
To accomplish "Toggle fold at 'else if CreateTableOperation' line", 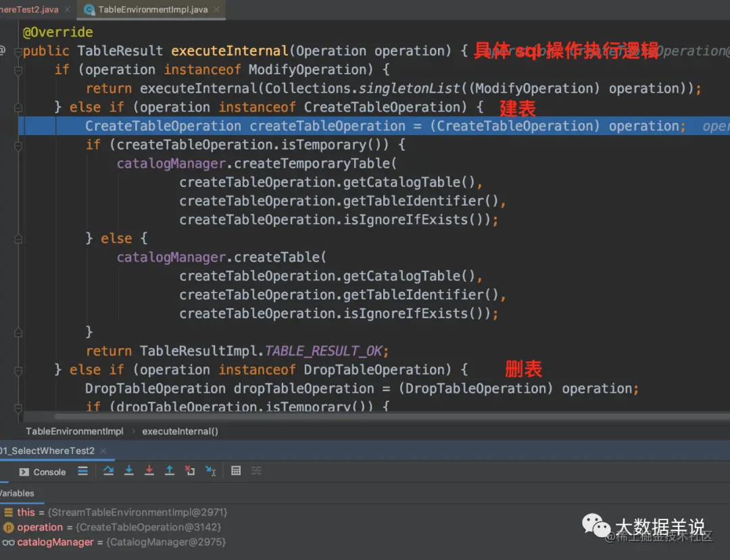I will click(x=18, y=108).
